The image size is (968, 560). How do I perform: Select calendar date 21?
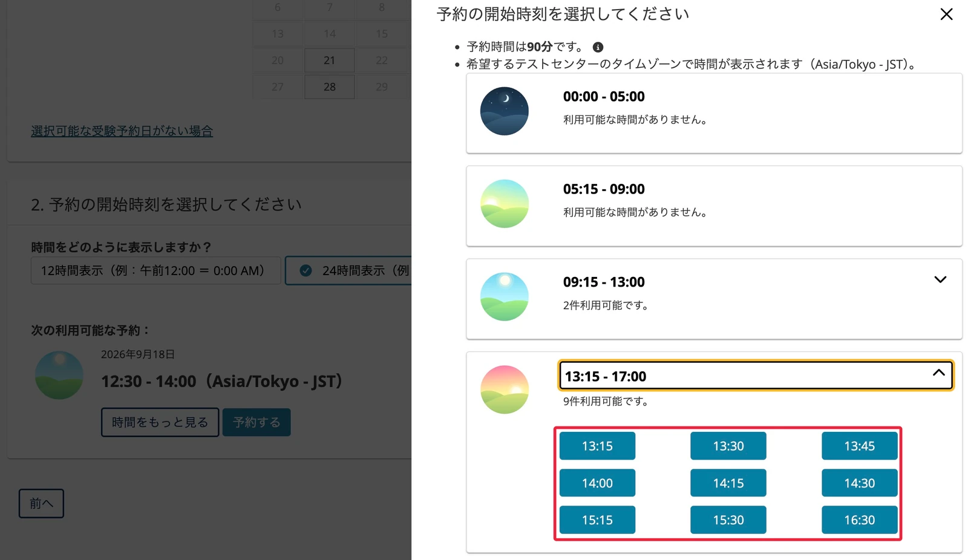pos(330,60)
